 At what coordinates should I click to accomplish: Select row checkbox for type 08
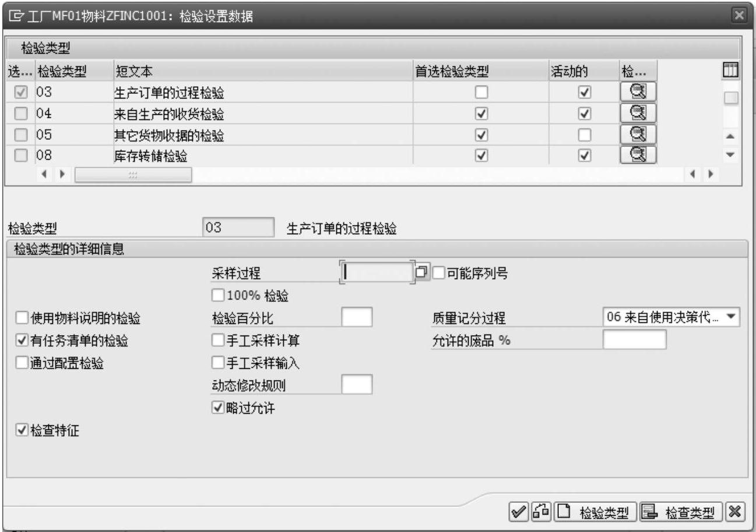coord(21,155)
